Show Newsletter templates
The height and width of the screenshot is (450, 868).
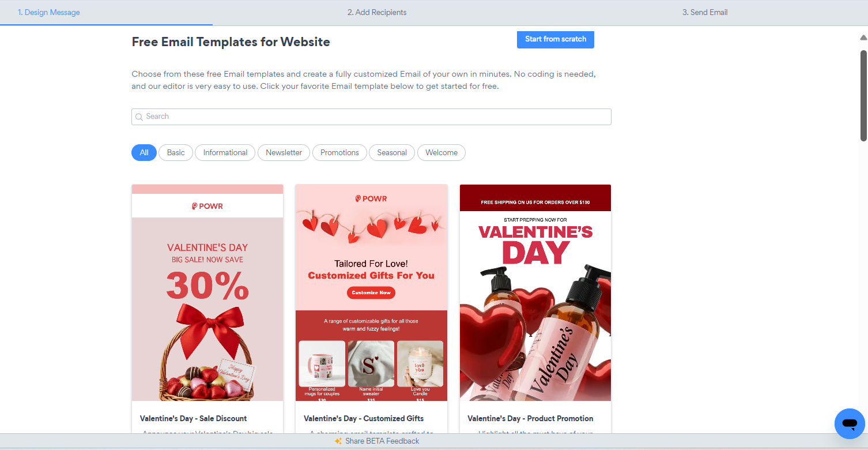coord(284,152)
